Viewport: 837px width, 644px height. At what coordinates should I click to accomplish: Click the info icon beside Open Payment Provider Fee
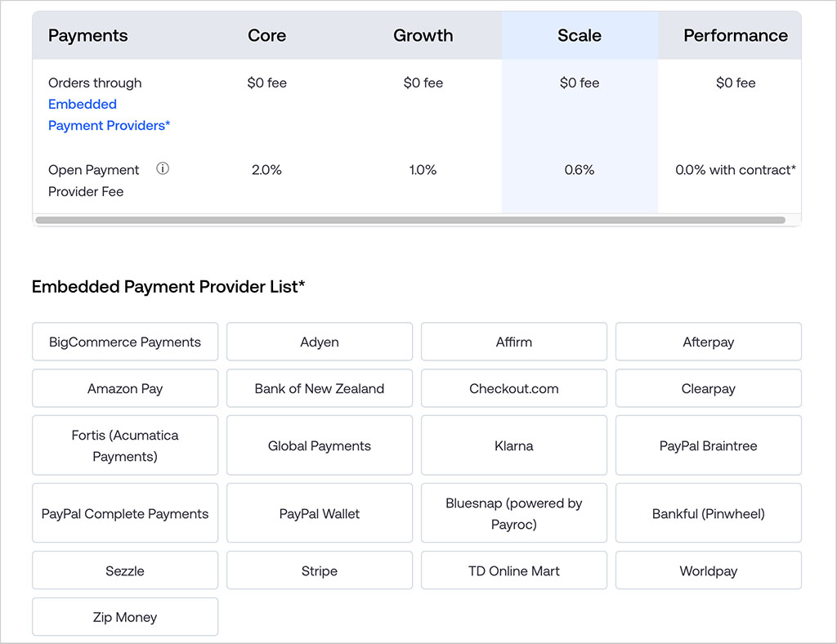pos(163,169)
